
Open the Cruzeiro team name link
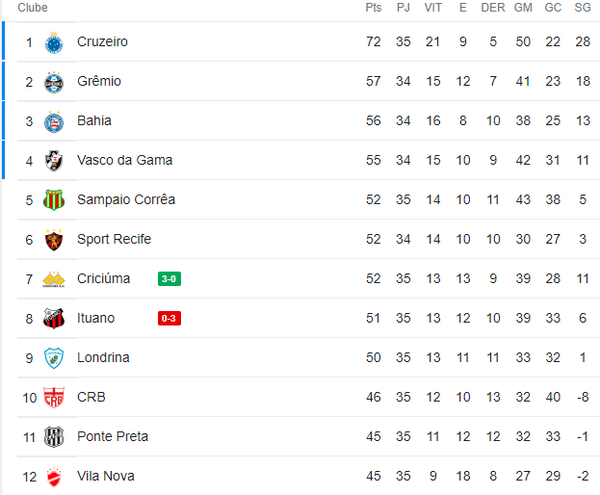102,42
